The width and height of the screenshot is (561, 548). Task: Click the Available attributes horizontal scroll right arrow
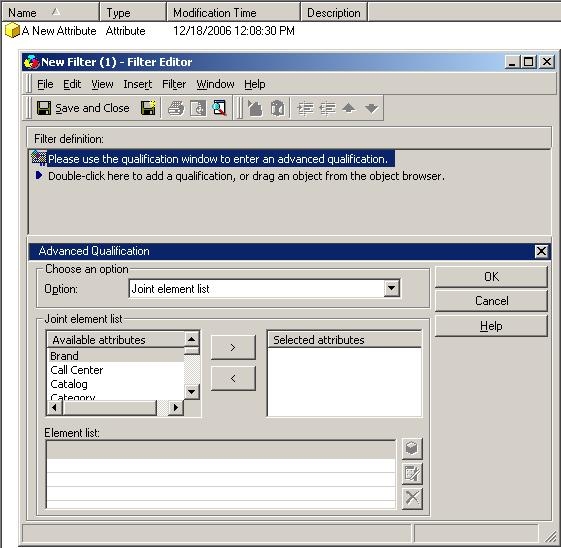coord(176,407)
